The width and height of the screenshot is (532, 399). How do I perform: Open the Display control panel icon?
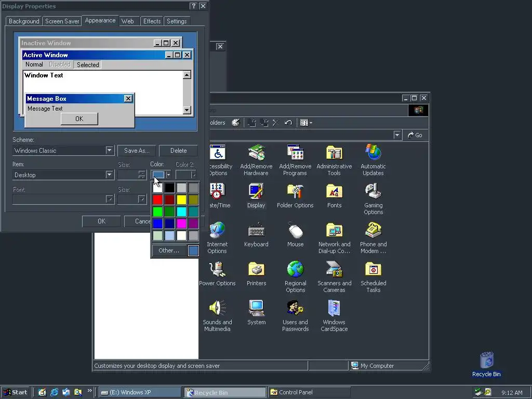(x=256, y=196)
